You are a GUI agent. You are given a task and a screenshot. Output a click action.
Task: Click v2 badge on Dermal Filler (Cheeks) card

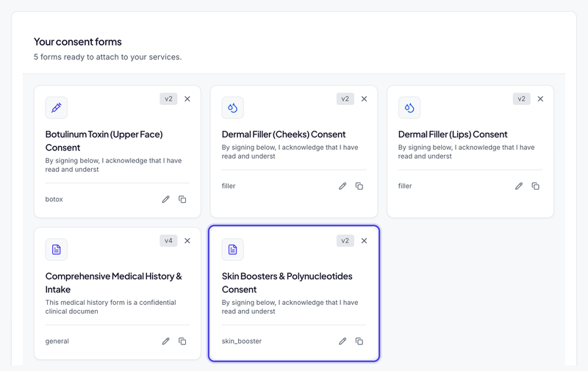pyautogui.click(x=345, y=99)
